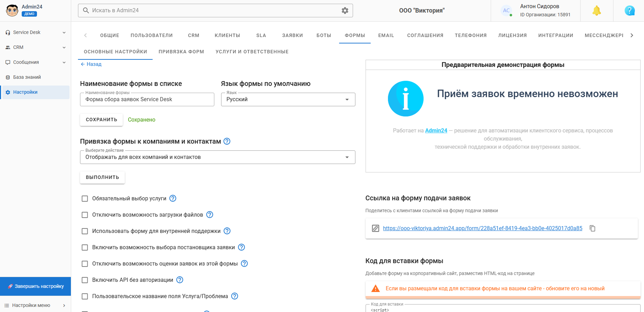The width and height of the screenshot is (644, 312).
Task: Check Отключить возможность оценки заявок
Action: click(x=85, y=264)
